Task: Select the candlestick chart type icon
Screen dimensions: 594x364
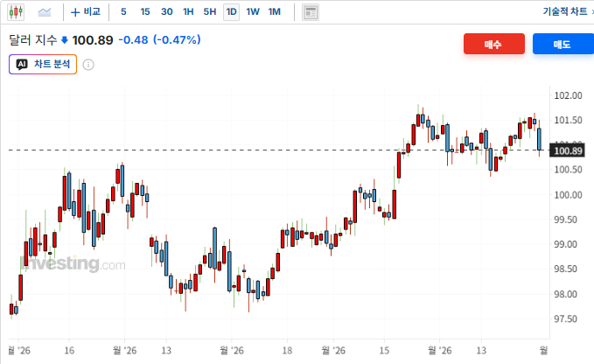Action: (x=16, y=12)
